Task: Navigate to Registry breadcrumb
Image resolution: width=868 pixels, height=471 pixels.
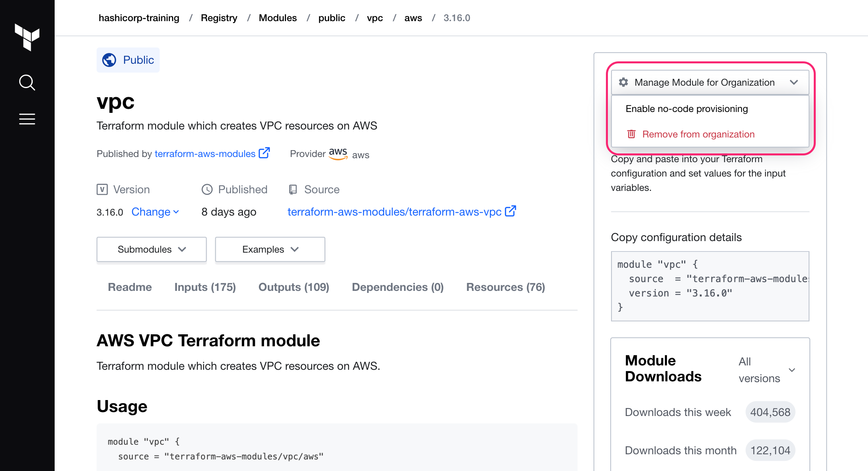Action: pyautogui.click(x=219, y=18)
